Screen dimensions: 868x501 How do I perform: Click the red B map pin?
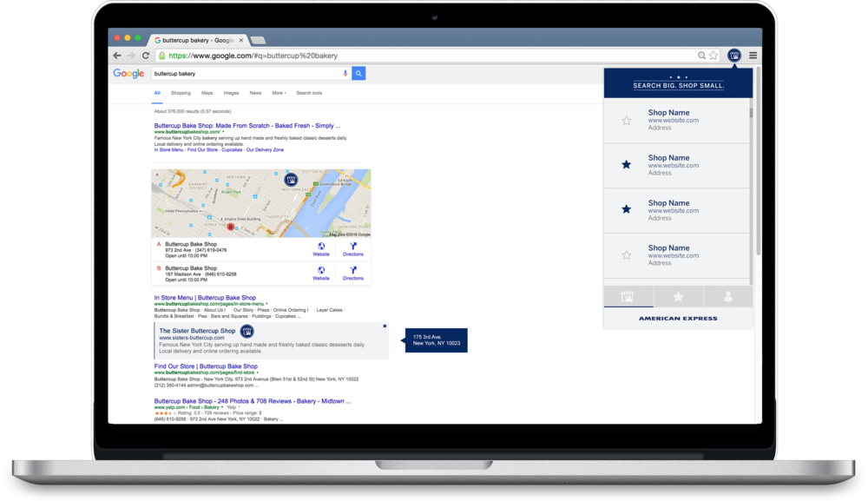click(x=230, y=227)
